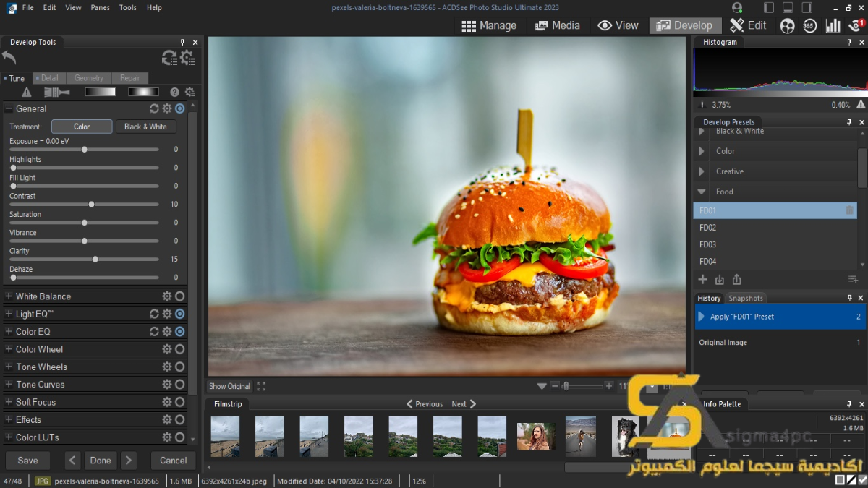
Task: Select the FD03 preset
Action: point(775,244)
